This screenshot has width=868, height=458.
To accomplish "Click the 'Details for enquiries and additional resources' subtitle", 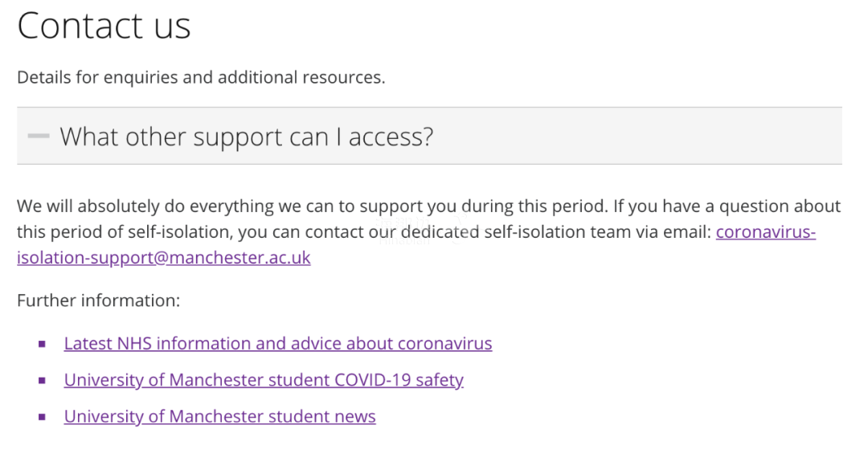I will pos(201,77).
